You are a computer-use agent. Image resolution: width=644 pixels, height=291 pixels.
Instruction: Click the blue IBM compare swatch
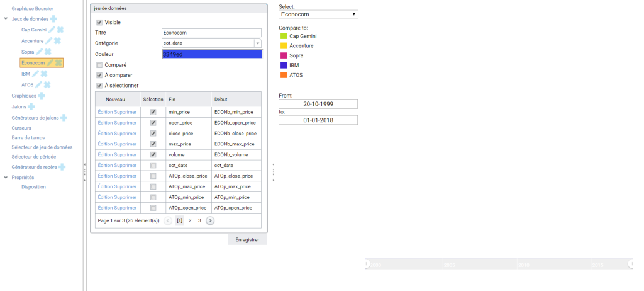(284, 66)
